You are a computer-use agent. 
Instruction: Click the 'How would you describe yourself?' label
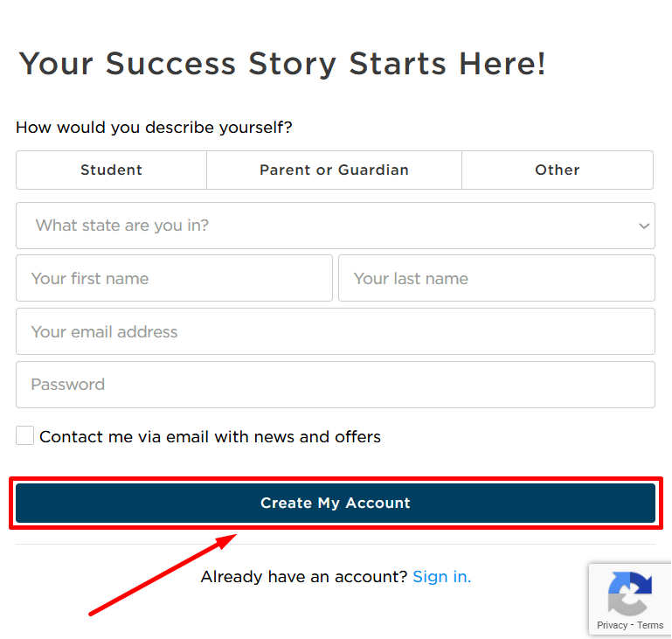point(154,128)
